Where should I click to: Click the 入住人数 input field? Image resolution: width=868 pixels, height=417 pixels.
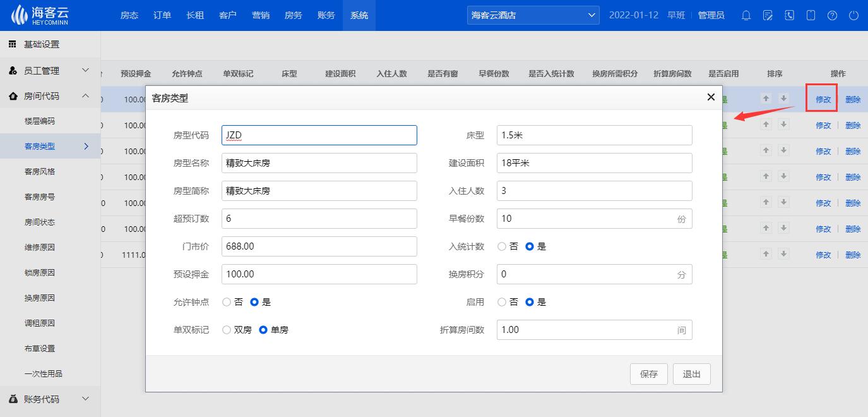coord(595,191)
